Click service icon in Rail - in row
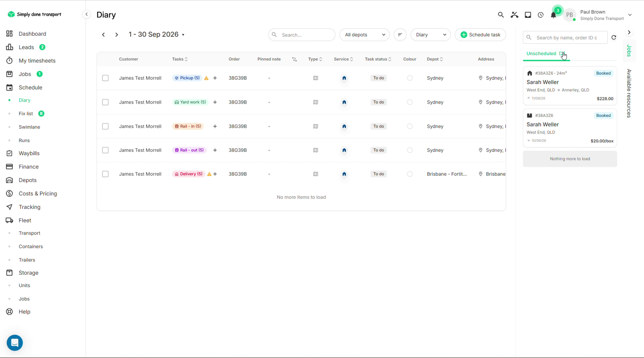644x358 pixels. point(344,126)
